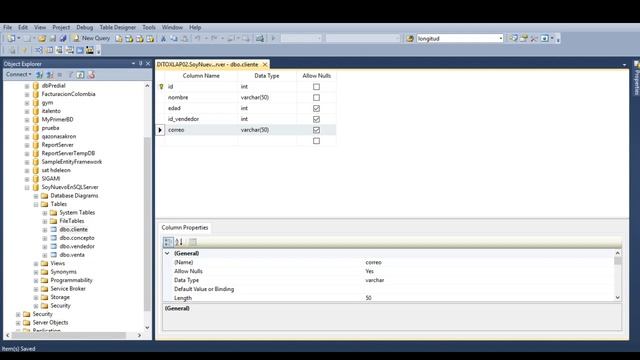Click the Open File folder icon
Screen dimensions: 640x360
pos(42,38)
